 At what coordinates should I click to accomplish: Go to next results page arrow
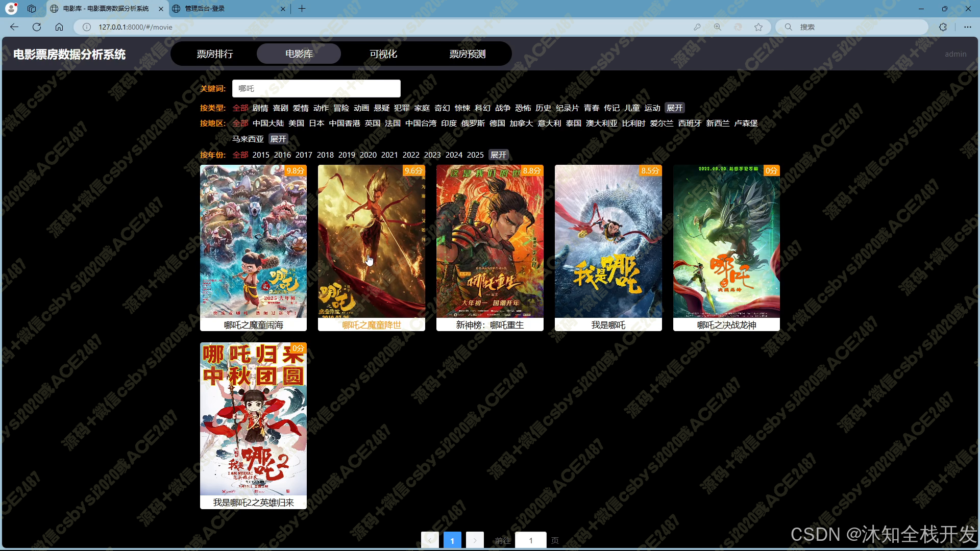click(x=475, y=540)
